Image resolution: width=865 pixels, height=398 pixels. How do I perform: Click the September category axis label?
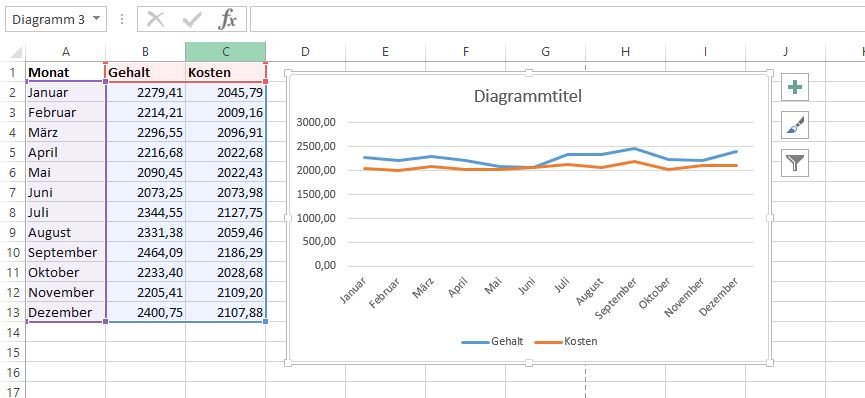click(616, 299)
